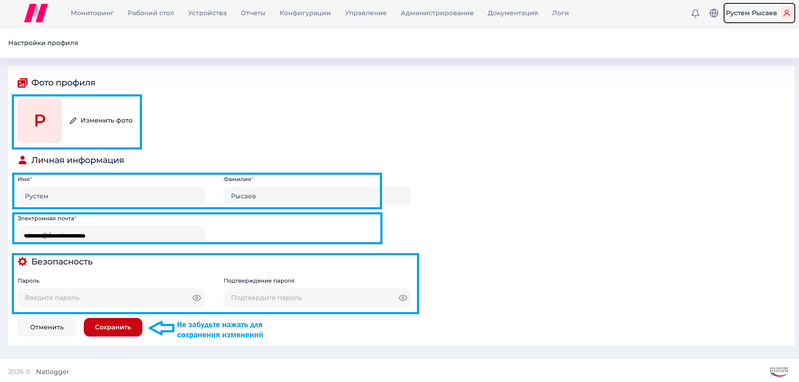Toggle visibility in Подтверждение пароля field
The height and width of the screenshot is (382, 799).
coord(403,298)
